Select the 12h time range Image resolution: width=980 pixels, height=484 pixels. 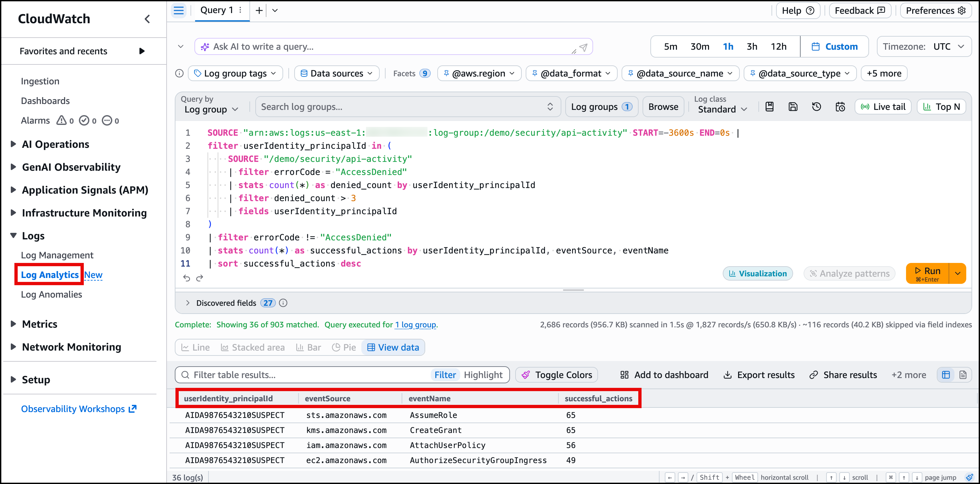(x=779, y=47)
